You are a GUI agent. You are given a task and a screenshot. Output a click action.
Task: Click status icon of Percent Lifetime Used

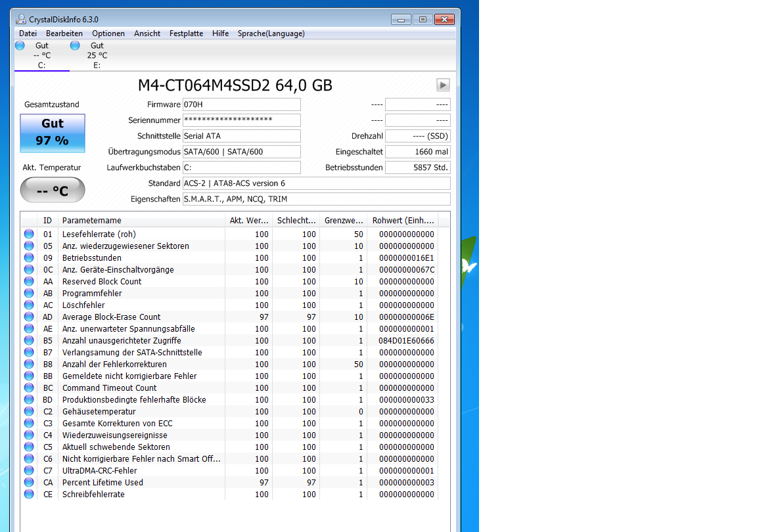[29, 482]
